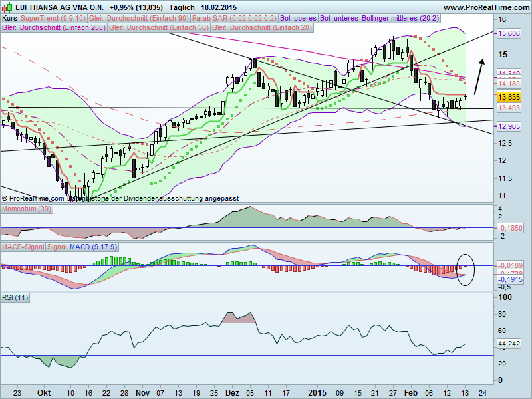This screenshot has height=399, width=532.
Task: Click the -0,5 label on MACD axis
Action: [504, 287]
